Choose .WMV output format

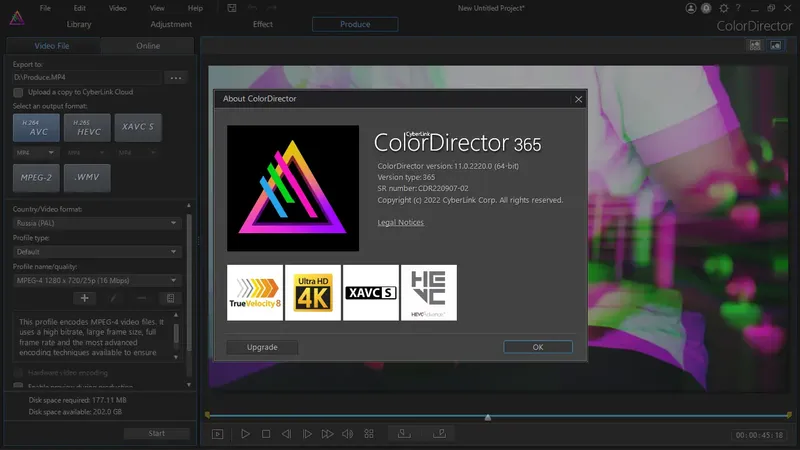pyautogui.click(x=87, y=178)
